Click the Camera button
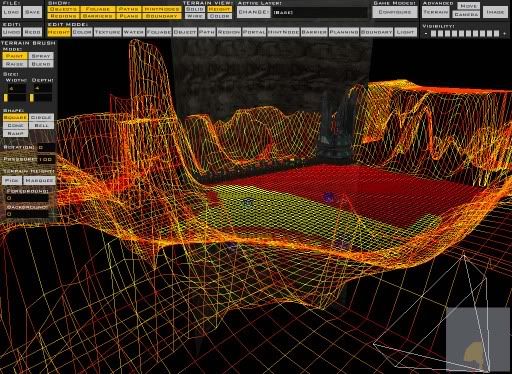512x374 pixels. [466, 14]
